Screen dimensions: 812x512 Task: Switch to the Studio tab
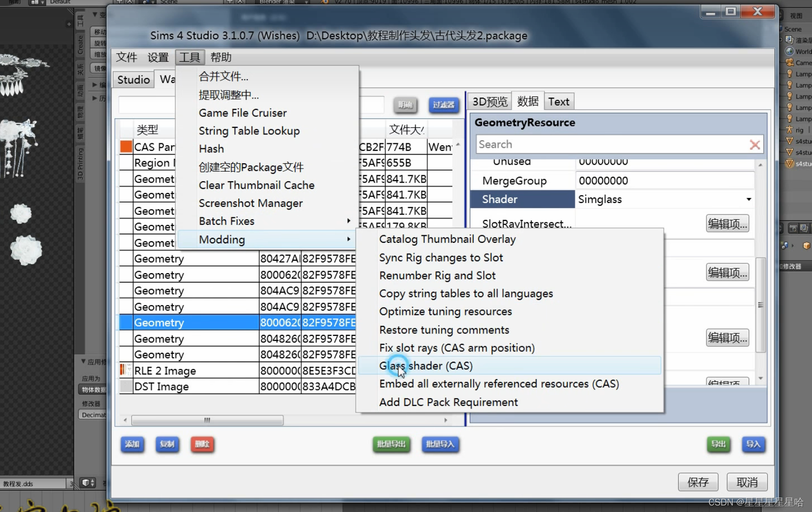[133, 80]
